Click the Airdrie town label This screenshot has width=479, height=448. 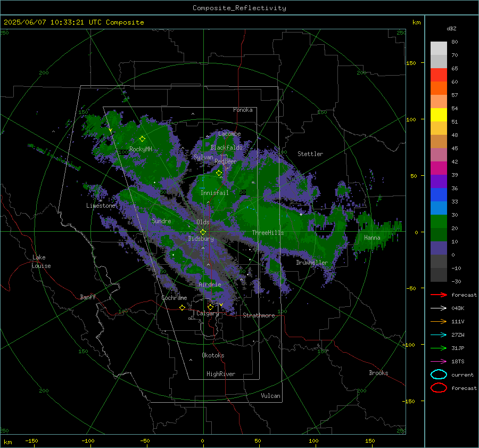pyautogui.click(x=210, y=284)
